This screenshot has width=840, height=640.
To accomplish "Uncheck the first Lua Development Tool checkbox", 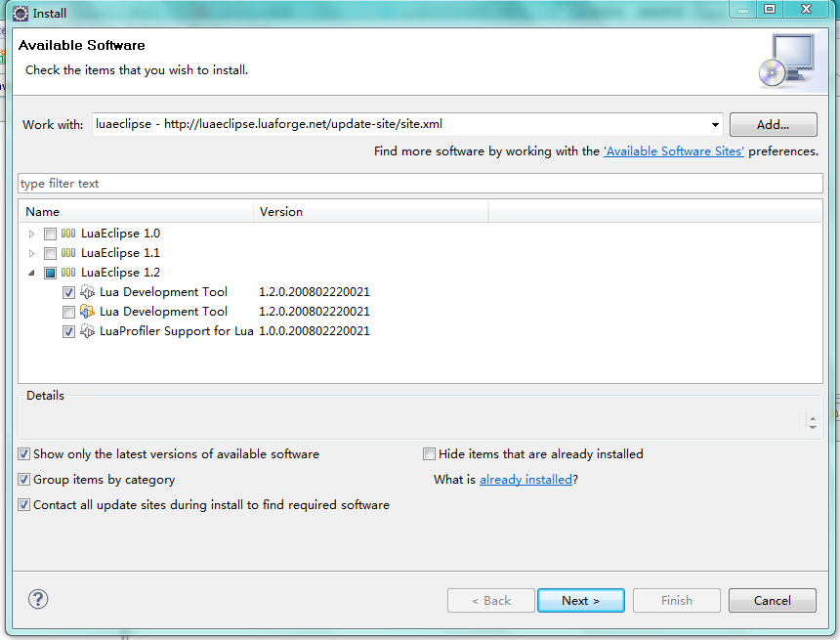I will pyautogui.click(x=68, y=292).
